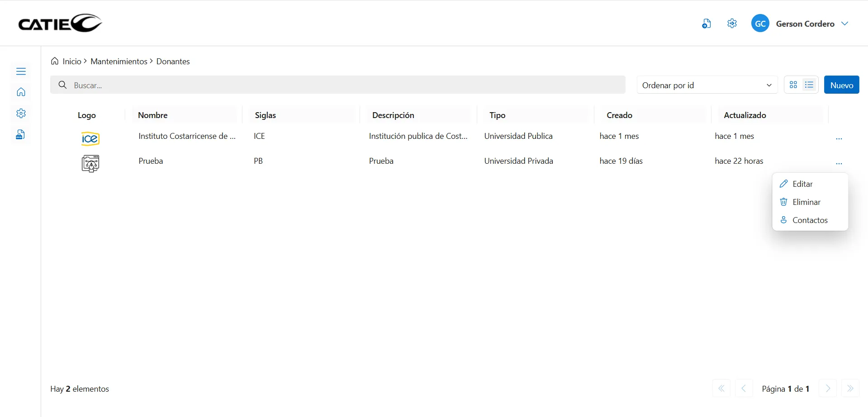Select Editar from the context menu

point(802,184)
